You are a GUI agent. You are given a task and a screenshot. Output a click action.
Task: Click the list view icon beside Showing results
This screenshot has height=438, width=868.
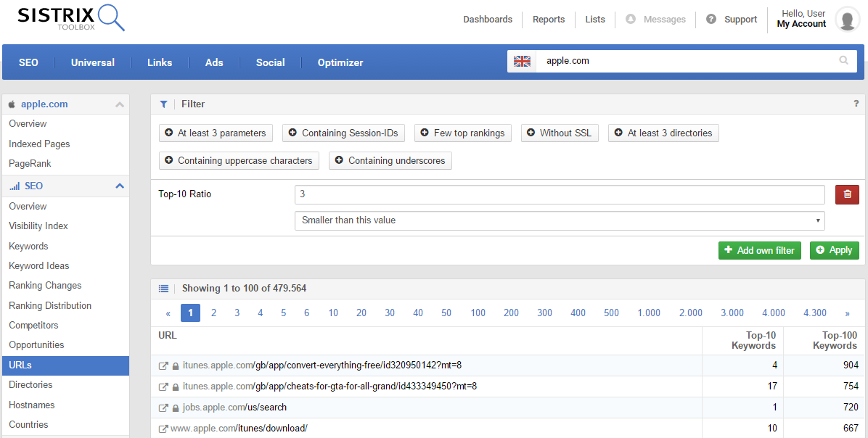pos(163,289)
